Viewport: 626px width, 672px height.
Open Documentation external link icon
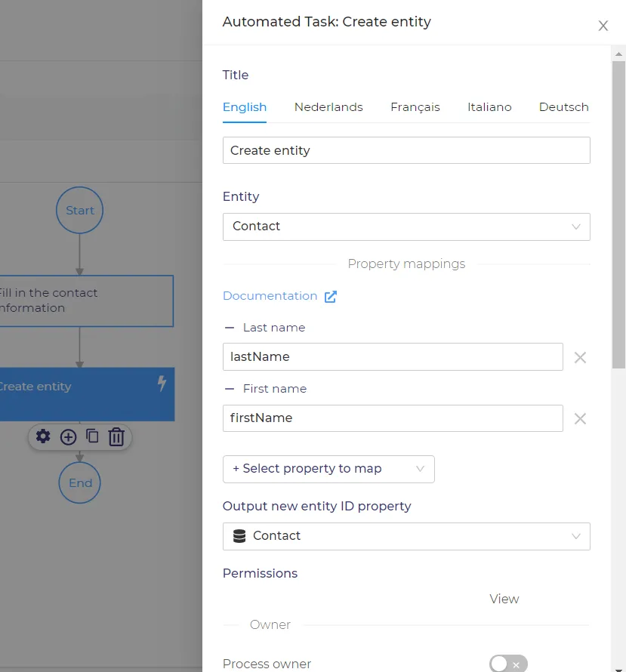(x=330, y=297)
